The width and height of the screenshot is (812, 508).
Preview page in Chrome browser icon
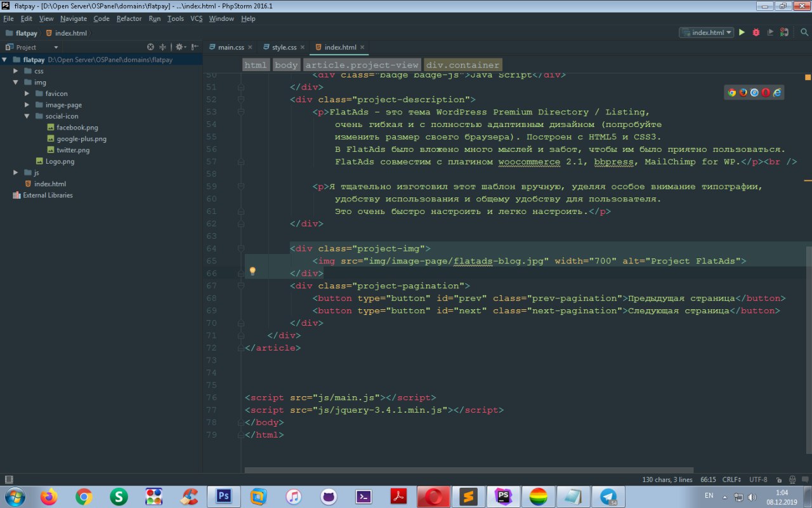[x=731, y=92]
